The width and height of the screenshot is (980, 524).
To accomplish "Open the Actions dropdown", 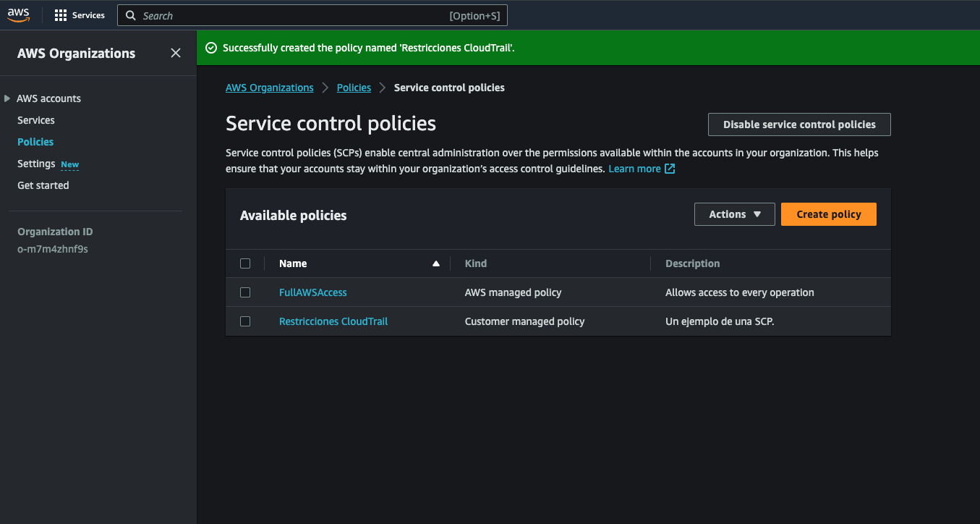I will [734, 214].
